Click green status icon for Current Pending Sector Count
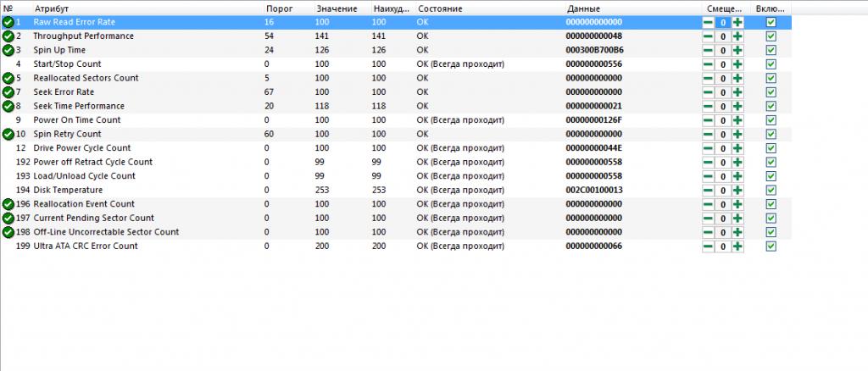Viewport: 868px width, 371px height. point(8,218)
